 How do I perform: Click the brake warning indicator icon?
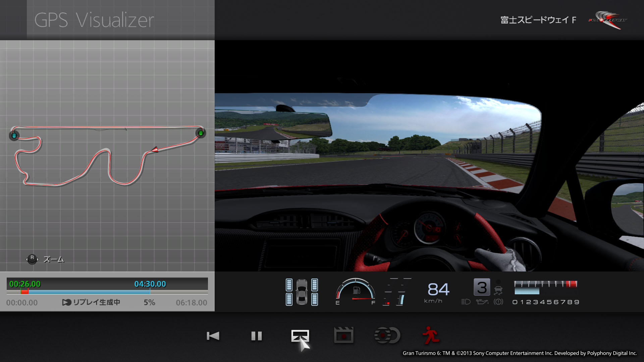pos(498,302)
